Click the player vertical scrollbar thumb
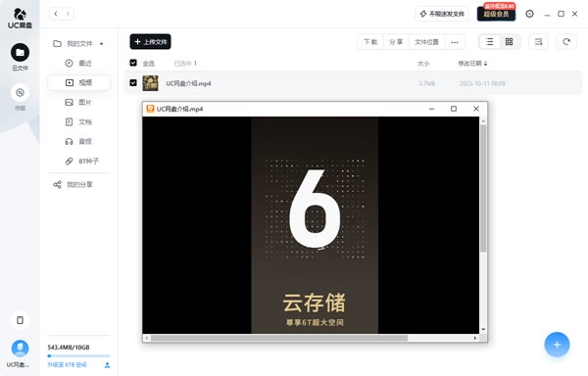588x376 pixels. 483,188
